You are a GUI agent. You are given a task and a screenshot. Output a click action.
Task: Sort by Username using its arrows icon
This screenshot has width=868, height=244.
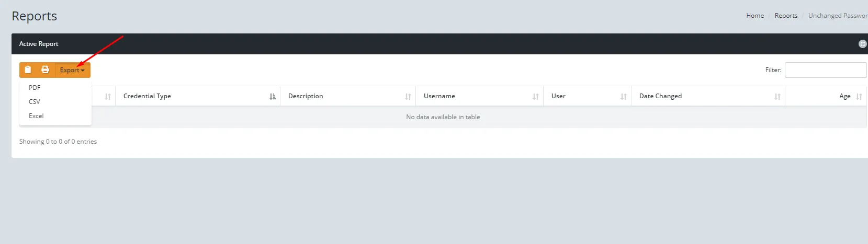[536, 97]
